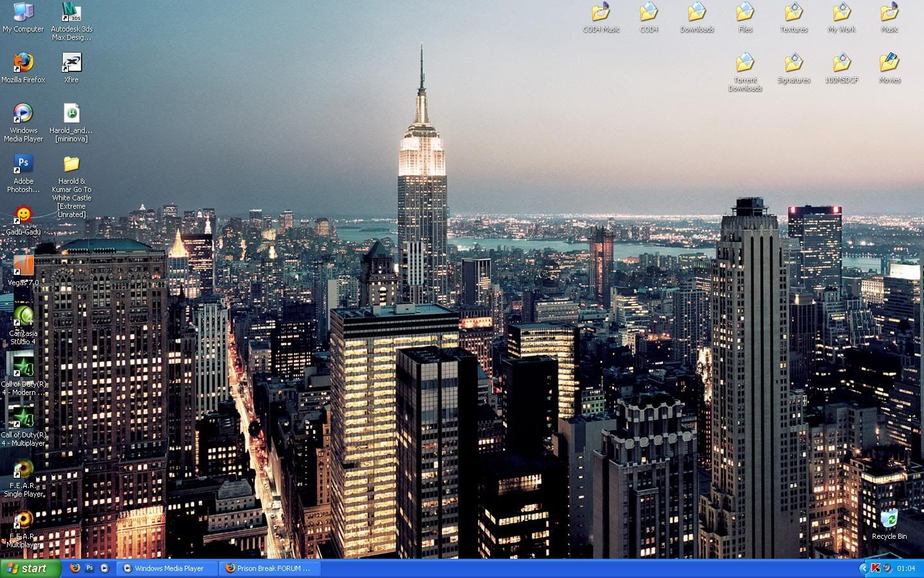
Task: Click the Kaspersky icon in system tray
Action: coord(875,568)
